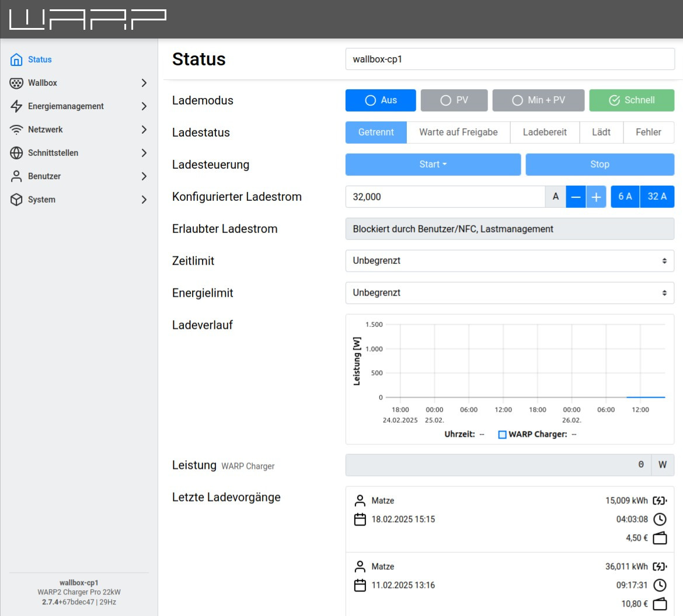This screenshot has width=683, height=616.
Task: Click the wallbox-cp1 name input field
Action: point(510,60)
